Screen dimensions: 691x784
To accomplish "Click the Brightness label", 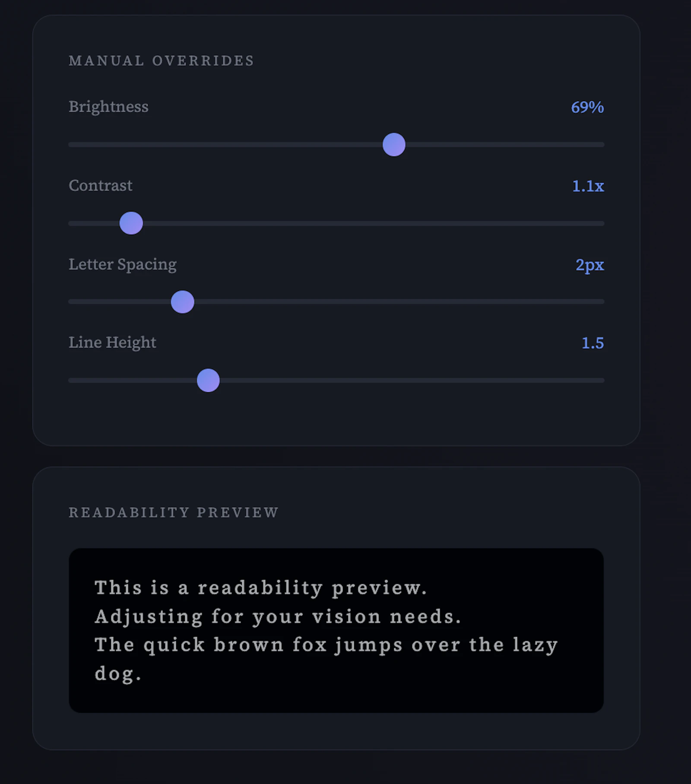I will (108, 107).
